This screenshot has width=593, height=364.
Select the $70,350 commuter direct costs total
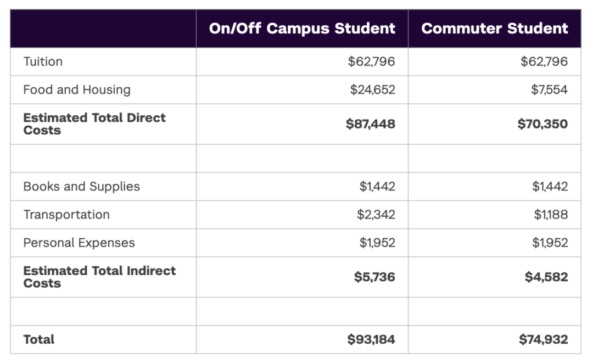click(x=542, y=124)
